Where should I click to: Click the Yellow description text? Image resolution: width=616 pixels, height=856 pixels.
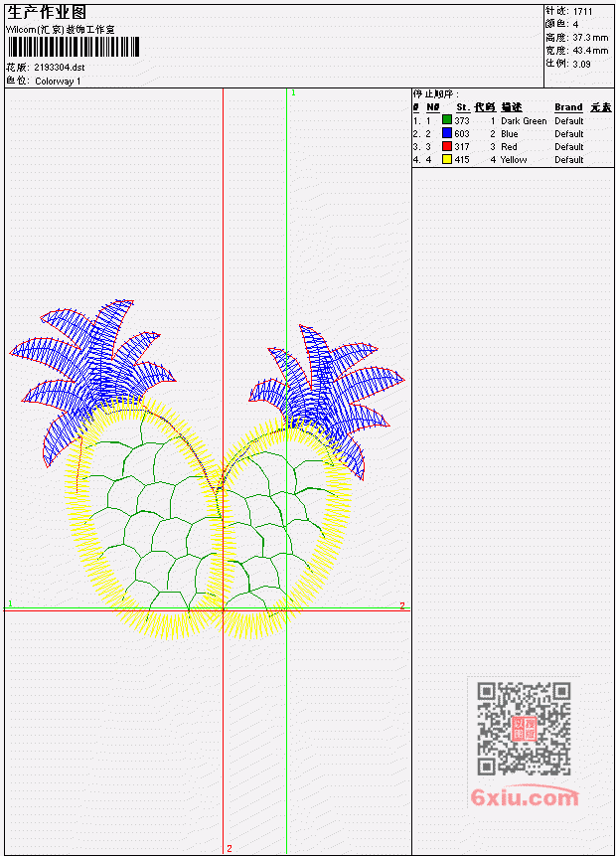pyautogui.click(x=514, y=160)
